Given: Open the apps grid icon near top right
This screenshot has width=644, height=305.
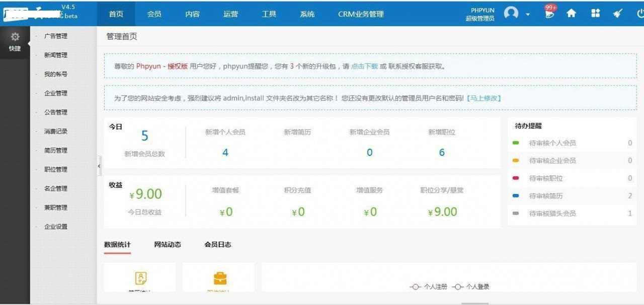Looking at the screenshot, I should tap(595, 14).
